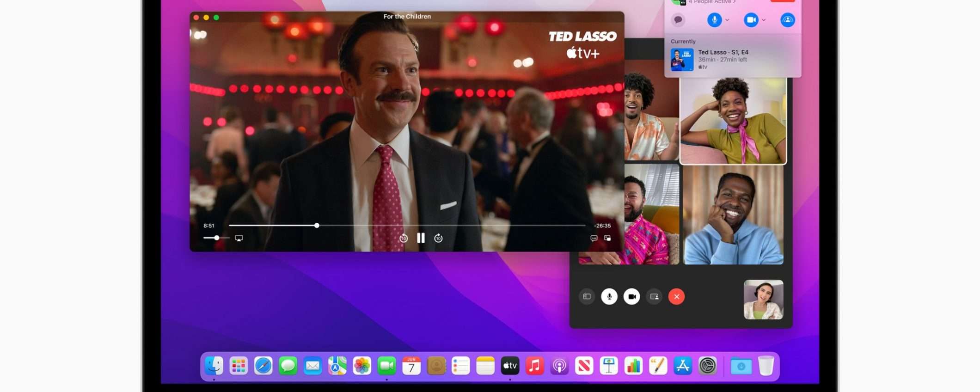
Task: Share screen from the FaceTime call window
Action: coord(654,297)
